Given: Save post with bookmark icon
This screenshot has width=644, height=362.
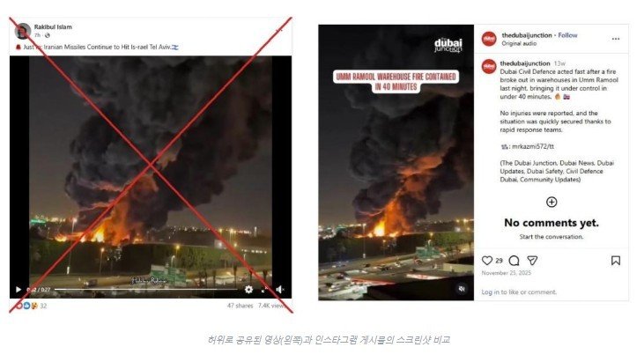Looking at the screenshot, I should pos(615,261).
